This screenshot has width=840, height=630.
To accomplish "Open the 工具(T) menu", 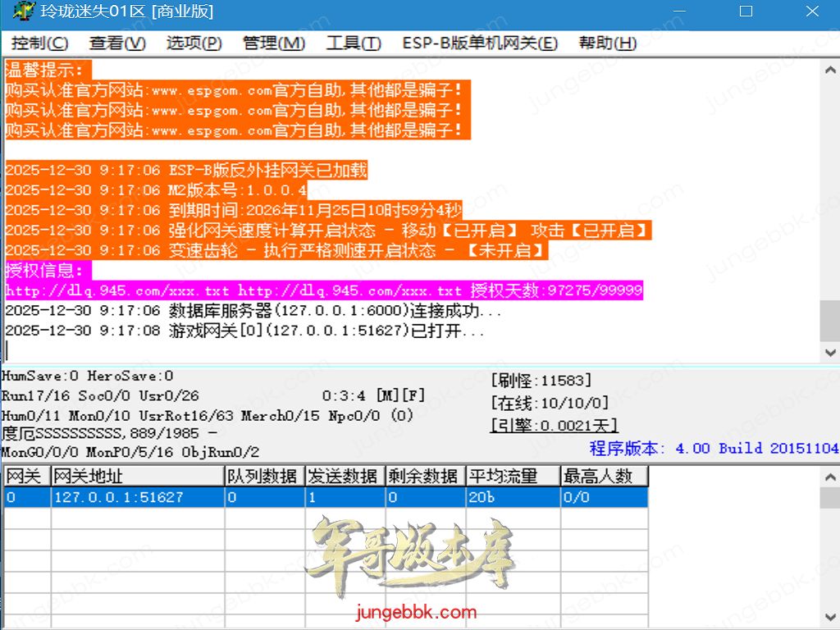I will point(354,43).
